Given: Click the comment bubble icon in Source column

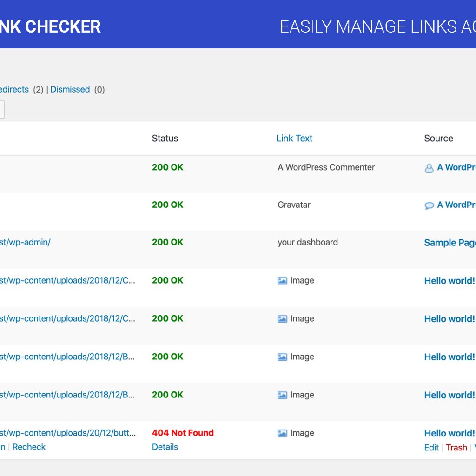Looking at the screenshot, I should (429, 205).
